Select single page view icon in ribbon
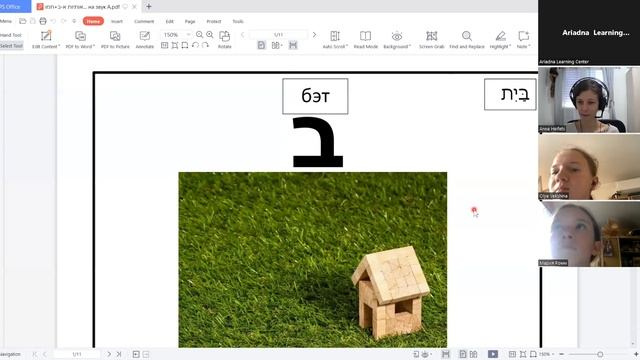The height and width of the screenshot is (360, 640). [262, 45]
